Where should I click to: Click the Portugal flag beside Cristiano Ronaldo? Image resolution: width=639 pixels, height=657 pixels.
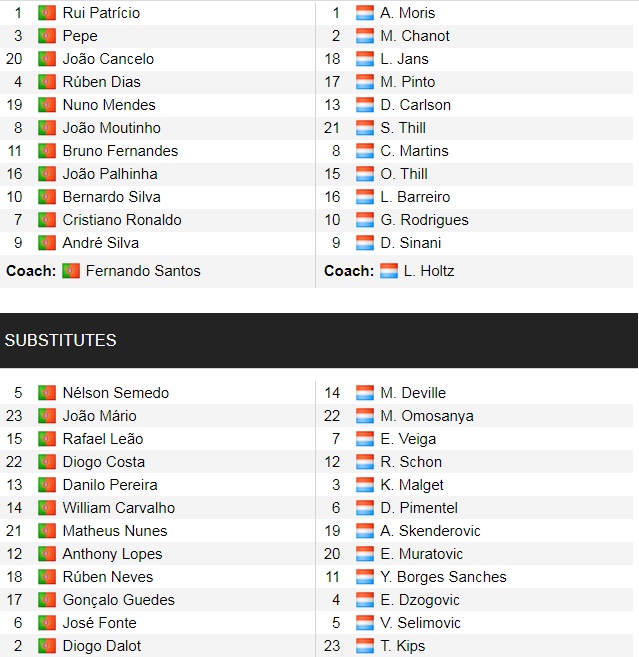pyautogui.click(x=47, y=220)
